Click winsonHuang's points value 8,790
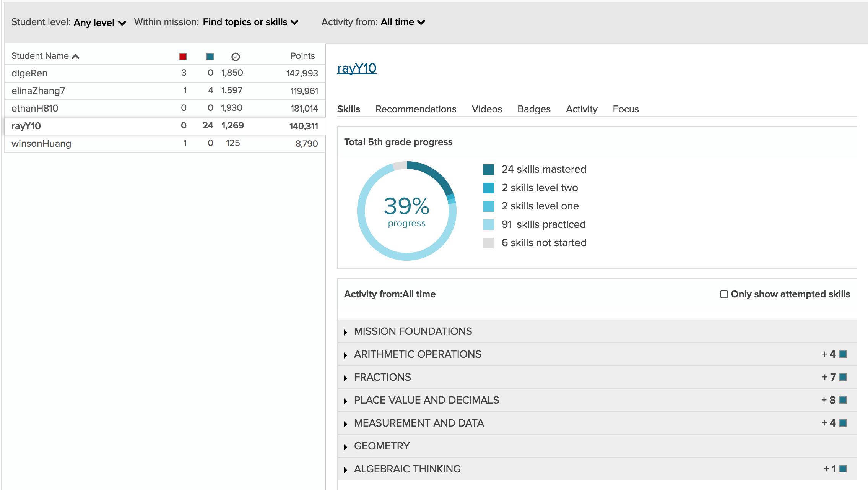 (306, 144)
